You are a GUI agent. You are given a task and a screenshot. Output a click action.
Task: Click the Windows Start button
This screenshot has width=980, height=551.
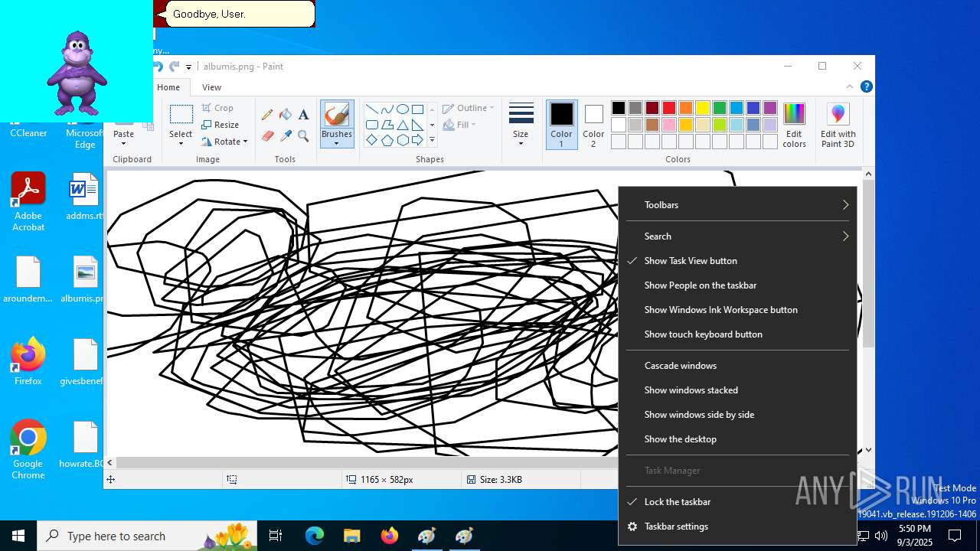tap(18, 536)
